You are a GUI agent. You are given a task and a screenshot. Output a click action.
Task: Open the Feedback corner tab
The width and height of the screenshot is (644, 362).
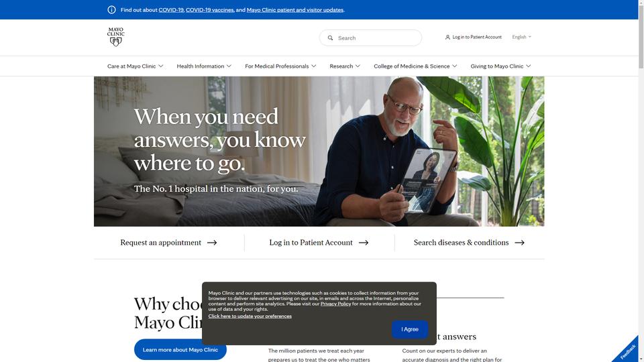click(x=628, y=351)
